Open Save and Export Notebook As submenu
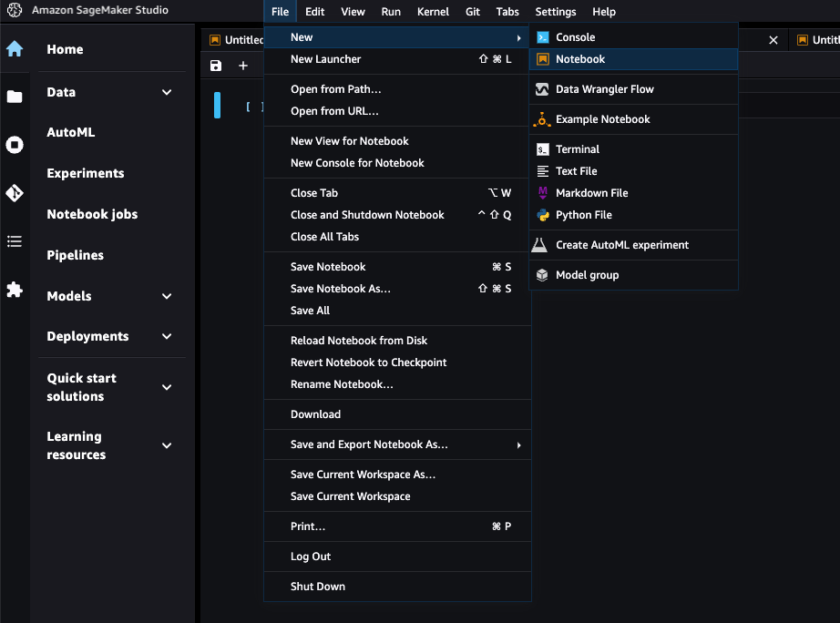 [369, 444]
